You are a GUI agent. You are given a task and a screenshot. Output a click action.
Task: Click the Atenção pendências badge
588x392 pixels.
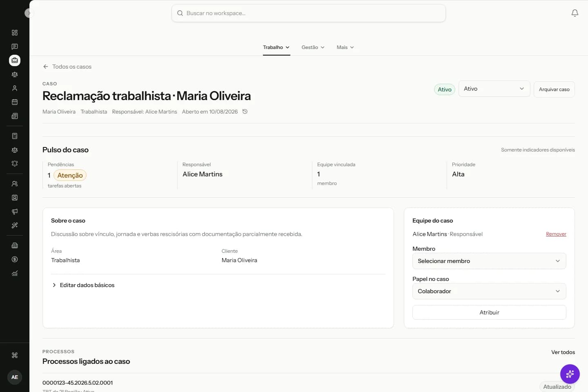(x=70, y=175)
